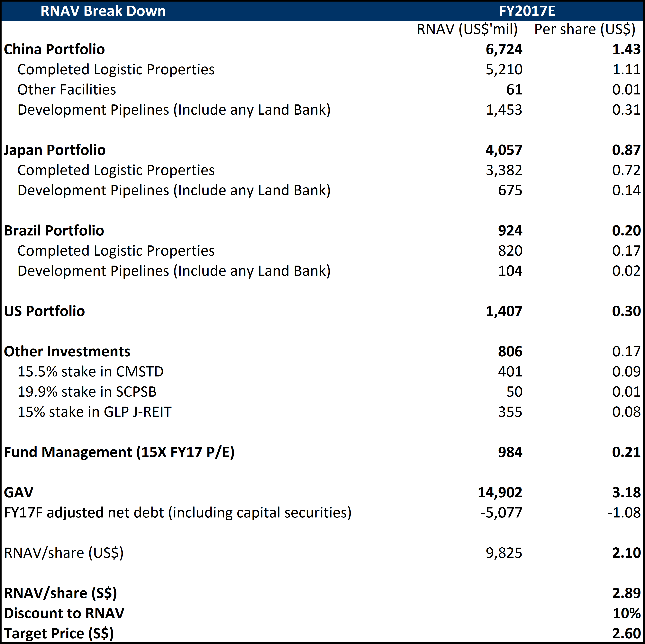Select Fund Management per share 0.21
Viewport: 645px width, 644px height.
pos(626,452)
